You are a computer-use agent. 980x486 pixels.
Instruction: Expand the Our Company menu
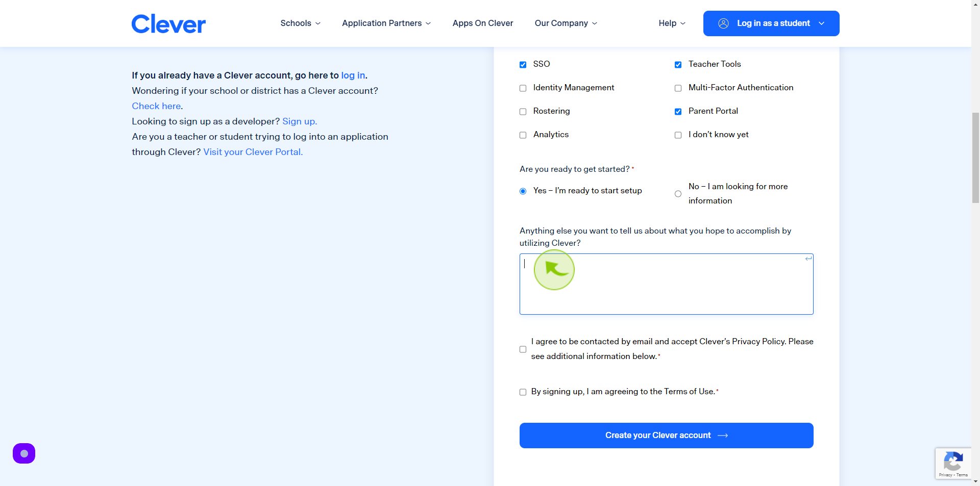(x=566, y=23)
